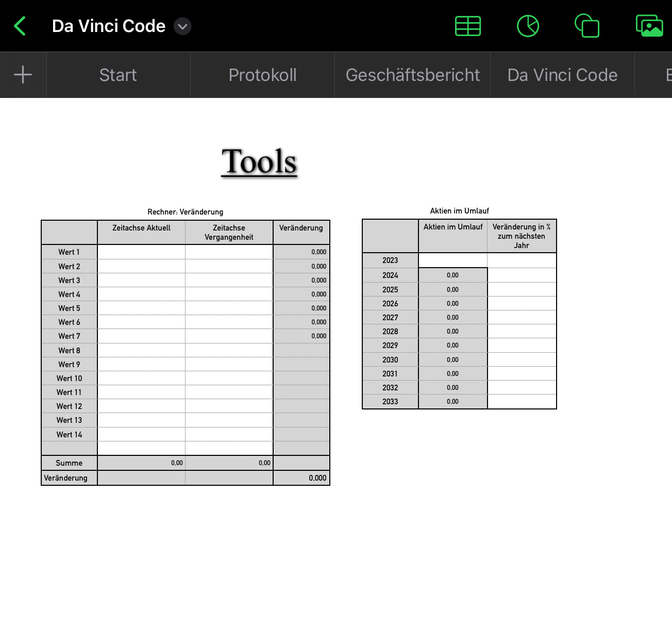Open the Geschäftsbericht sheet tab

tap(412, 75)
